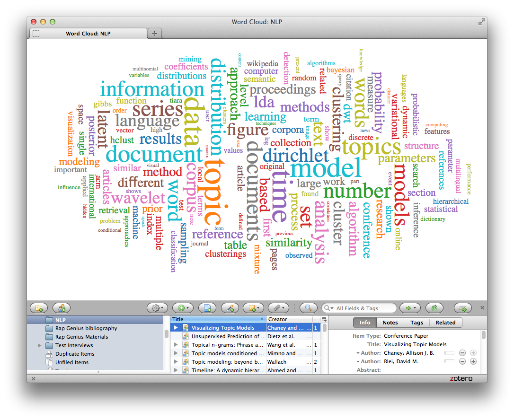The width and height of the screenshot is (514, 420).
Task: Click the New Collection folder icon
Action: [39, 308]
